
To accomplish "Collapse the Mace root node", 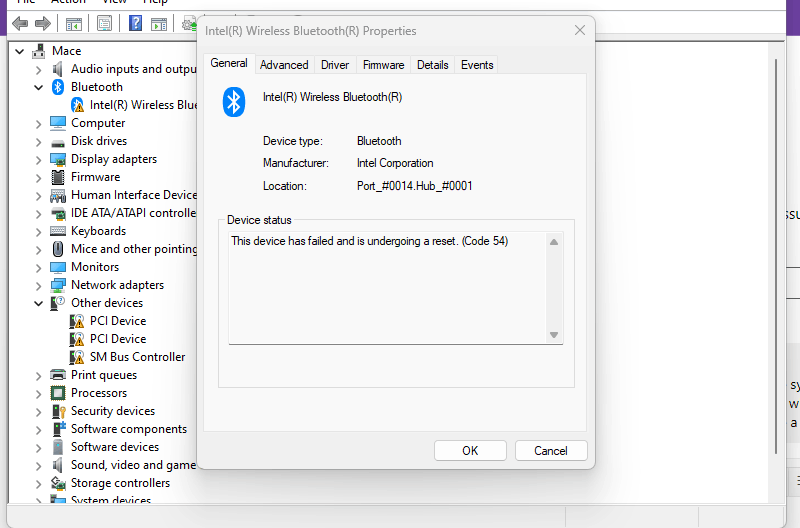I will pyautogui.click(x=19, y=51).
